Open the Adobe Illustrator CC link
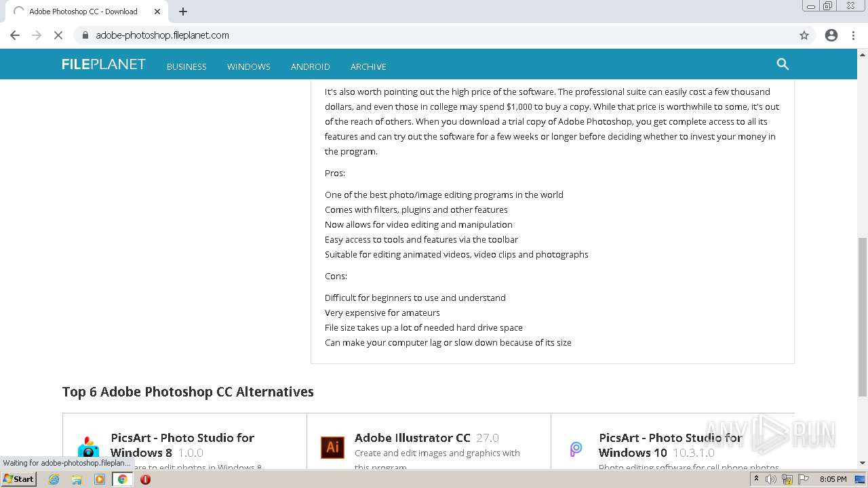 (x=412, y=438)
